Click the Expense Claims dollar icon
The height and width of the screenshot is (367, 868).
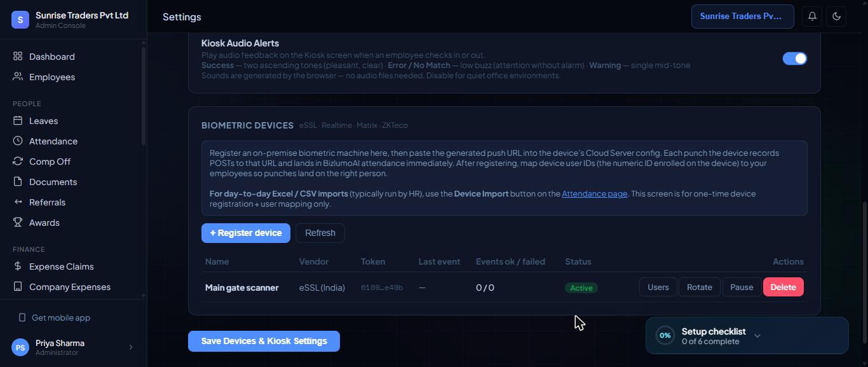18,267
